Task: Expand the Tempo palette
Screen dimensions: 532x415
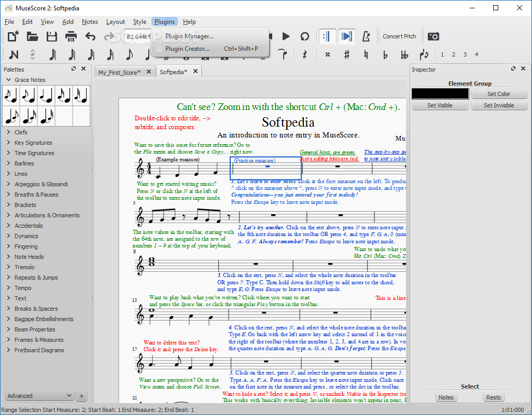Action: [9, 288]
